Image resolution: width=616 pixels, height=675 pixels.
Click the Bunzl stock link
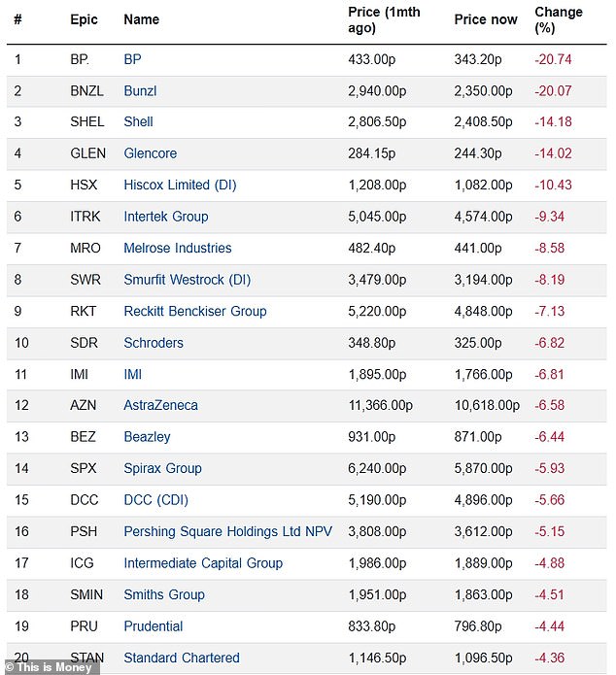(x=140, y=90)
